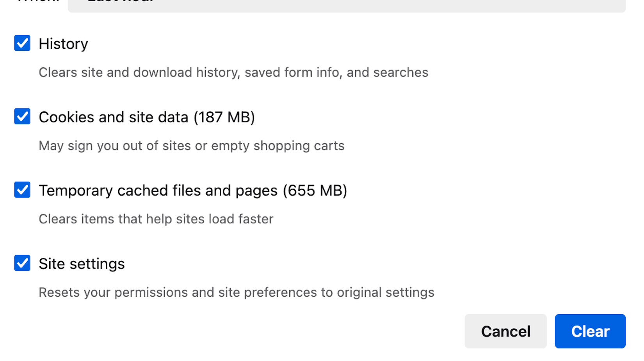Uncheck Temporary cached files and pages

coord(22,190)
